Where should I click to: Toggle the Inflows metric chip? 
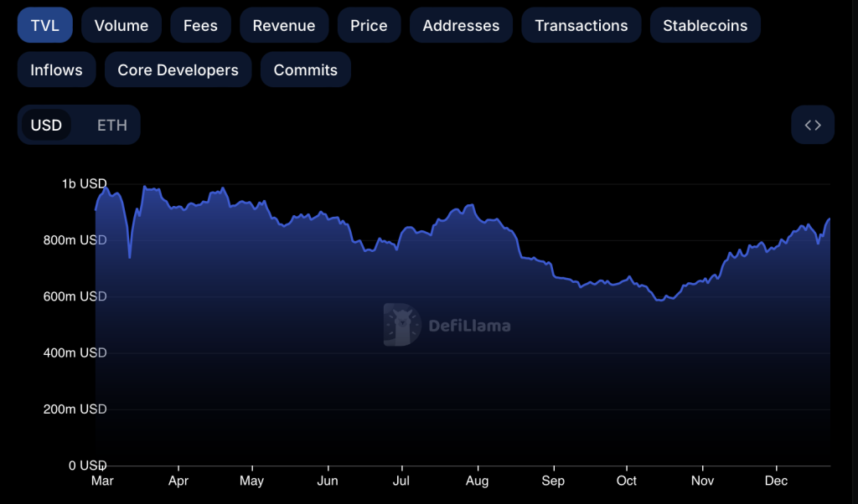point(56,69)
